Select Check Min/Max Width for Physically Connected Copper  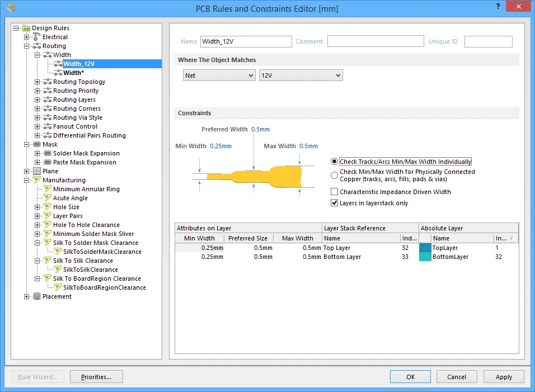pyautogui.click(x=334, y=175)
